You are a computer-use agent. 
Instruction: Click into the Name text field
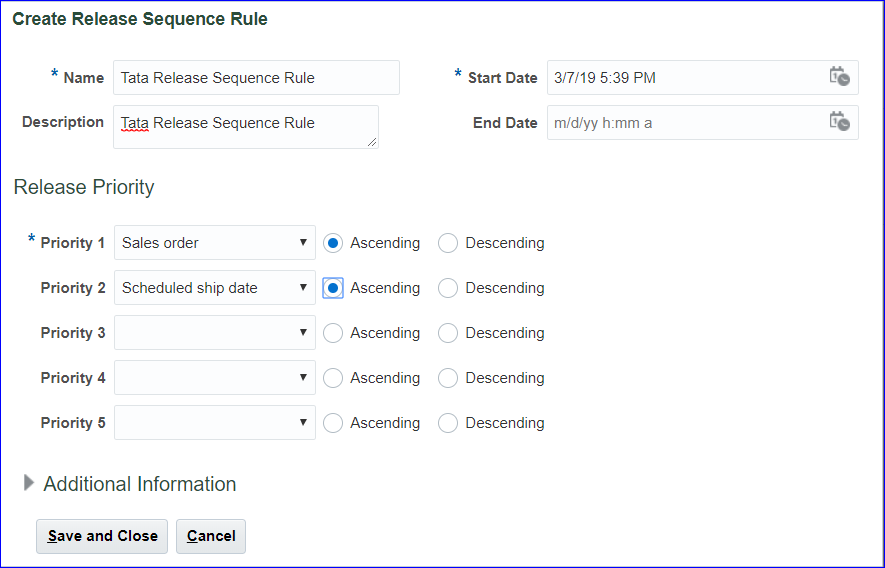pos(256,77)
